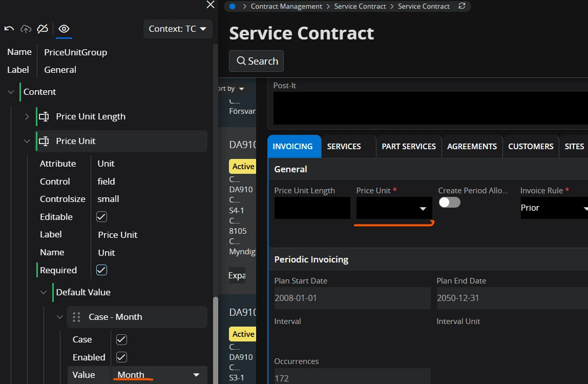This screenshot has width=588, height=384.
Task: Click drag handle of Case - Month
Action: coord(76,317)
